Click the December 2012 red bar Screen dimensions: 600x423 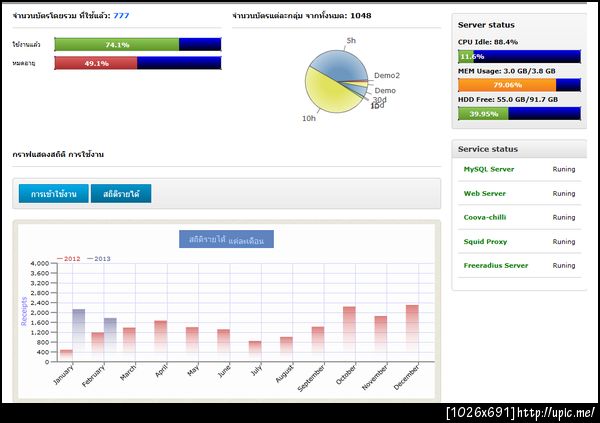[x=412, y=333]
